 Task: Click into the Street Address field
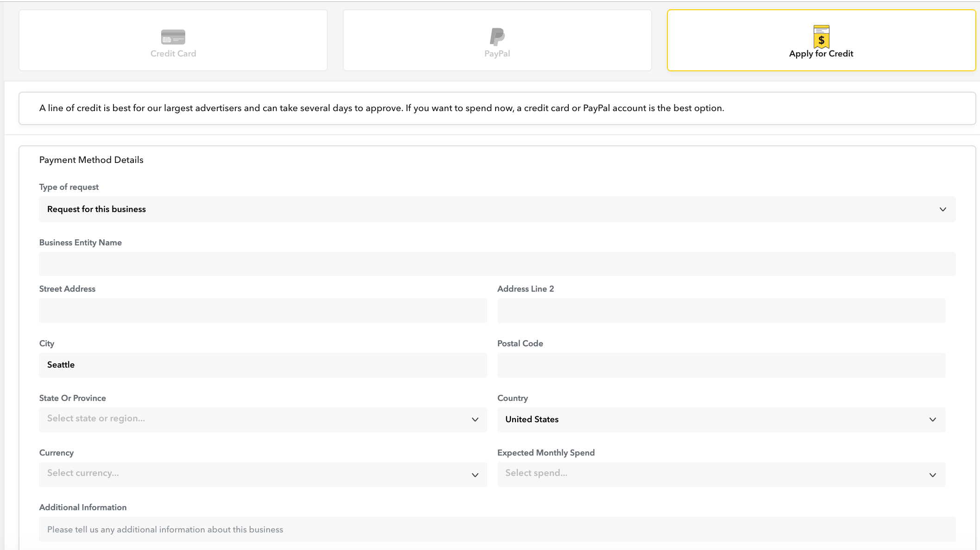tap(263, 310)
